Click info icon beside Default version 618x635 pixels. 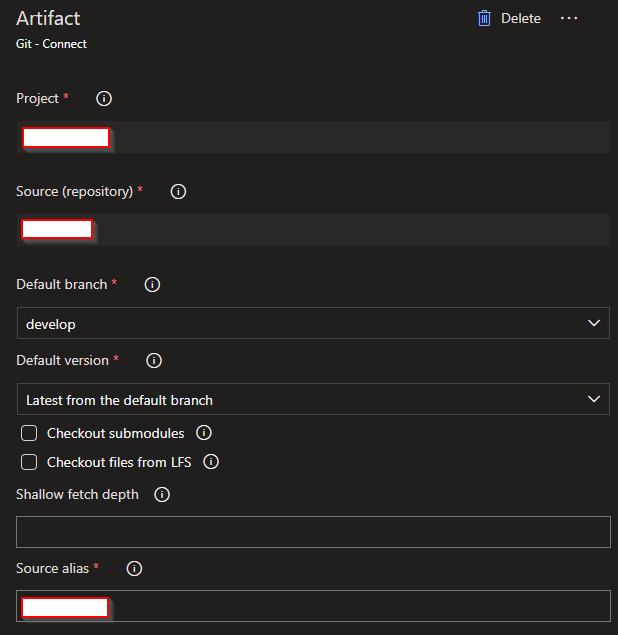(x=155, y=360)
